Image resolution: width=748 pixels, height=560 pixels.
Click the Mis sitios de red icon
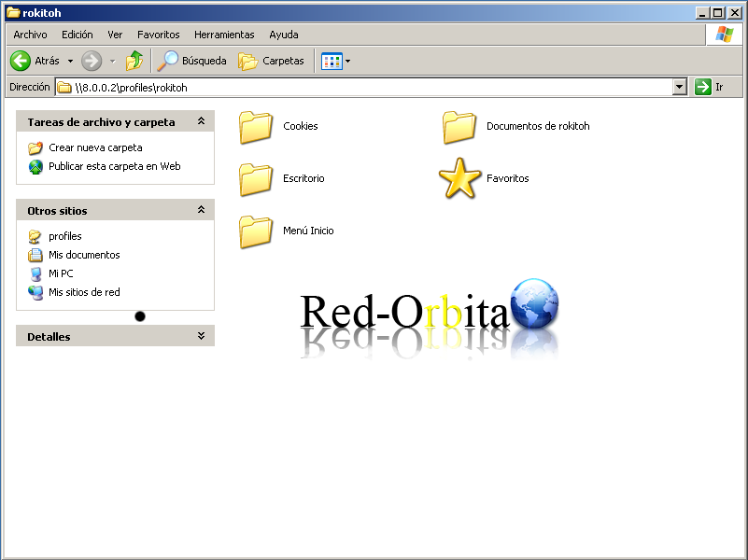tap(35, 292)
